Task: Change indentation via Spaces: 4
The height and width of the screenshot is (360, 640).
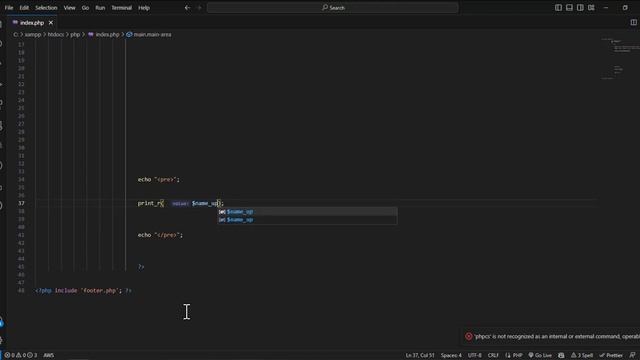Action: point(451,355)
